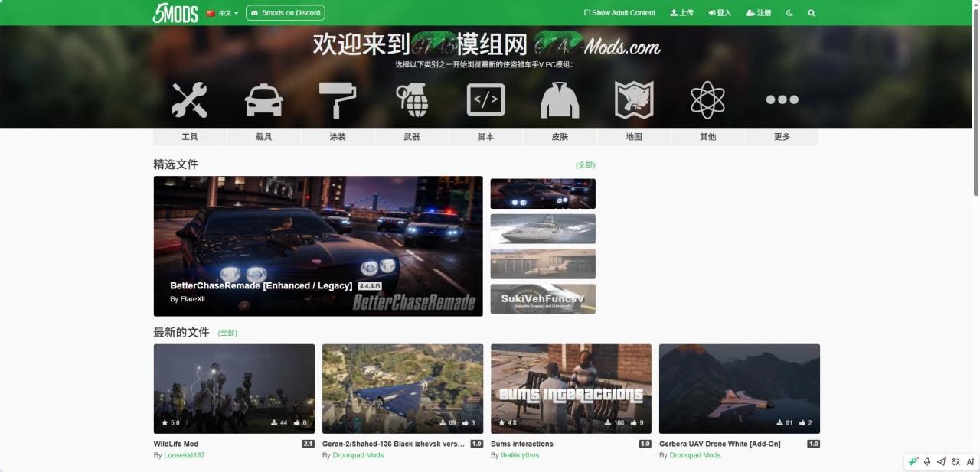Open the Maps category icon
This screenshot has height=472, width=980.
[634, 99]
